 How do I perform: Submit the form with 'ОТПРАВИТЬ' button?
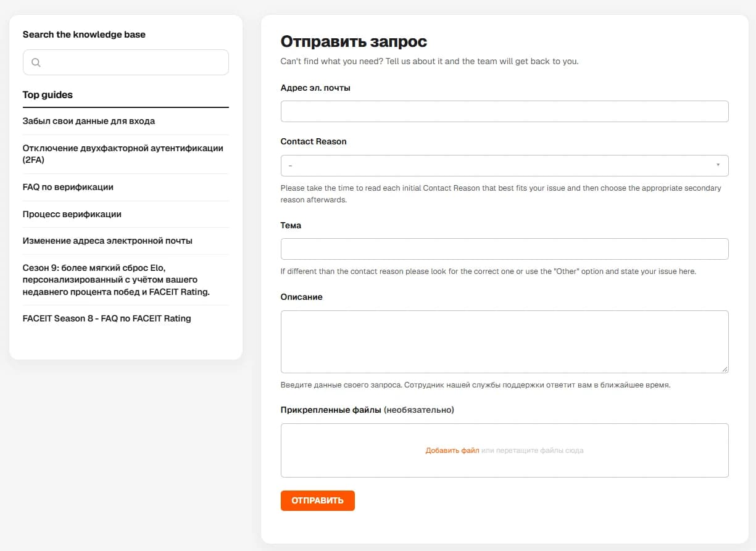pyautogui.click(x=318, y=500)
